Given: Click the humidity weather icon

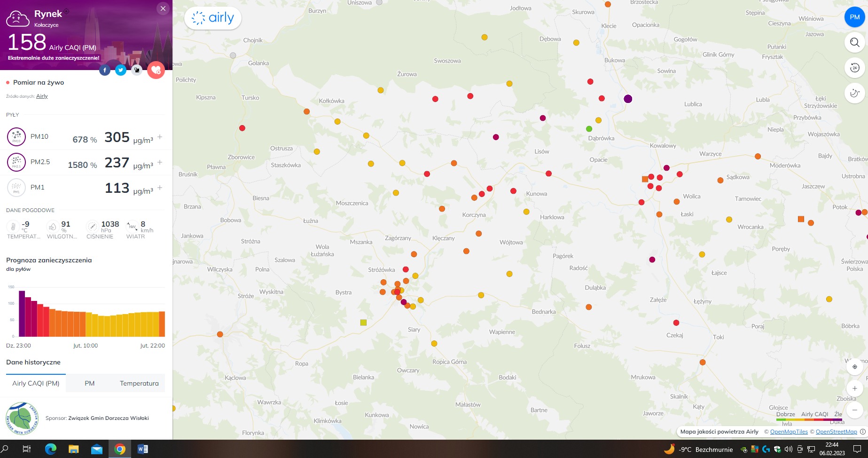Looking at the screenshot, I should pos(53,227).
